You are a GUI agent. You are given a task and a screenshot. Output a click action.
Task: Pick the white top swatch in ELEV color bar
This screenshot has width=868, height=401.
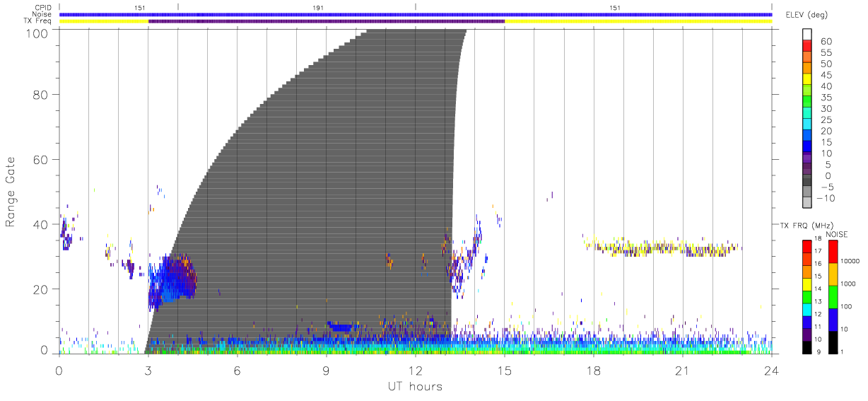point(807,35)
